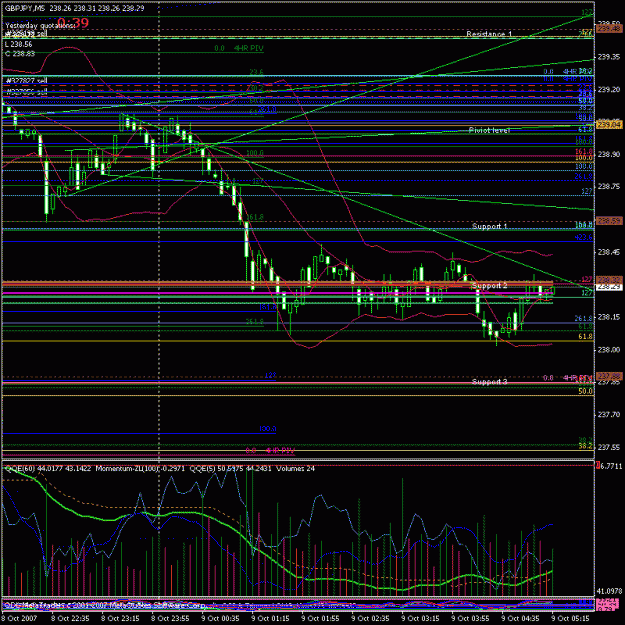625x625 pixels.
Task: Click the '9 Oct 03:55' time label
Action: [x=470, y=618]
